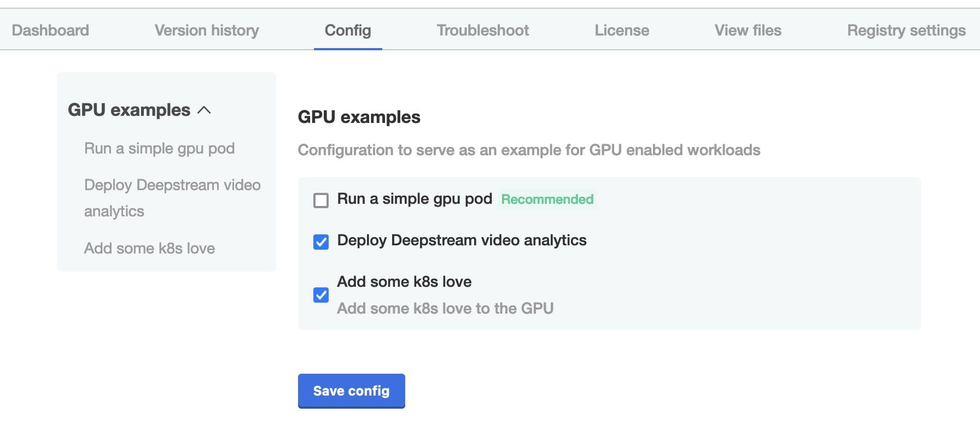Open Registry settings
This screenshot has height=436, width=980.
point(906,31)
